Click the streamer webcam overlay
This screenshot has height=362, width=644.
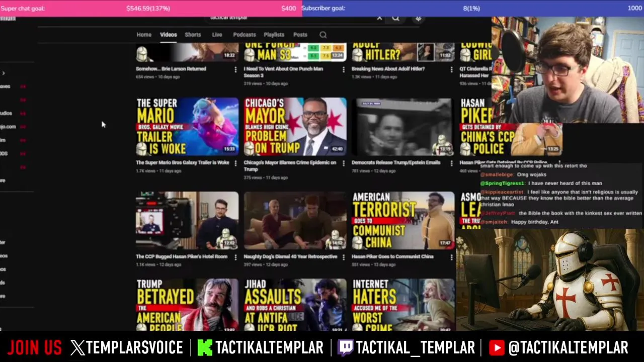[568, 70]
